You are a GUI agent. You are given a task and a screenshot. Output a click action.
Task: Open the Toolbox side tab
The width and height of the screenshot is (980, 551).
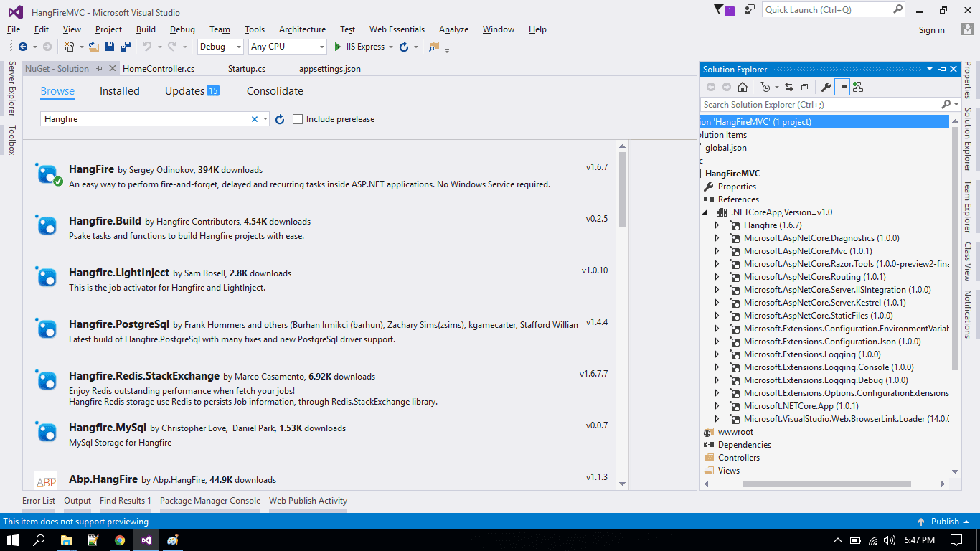(x=11, y=140)
